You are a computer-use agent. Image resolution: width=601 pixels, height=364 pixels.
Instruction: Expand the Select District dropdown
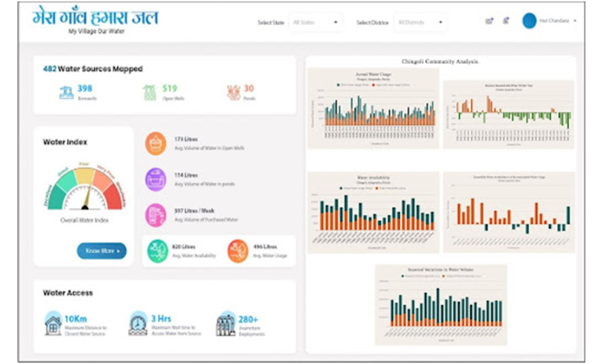click(420, 22)
